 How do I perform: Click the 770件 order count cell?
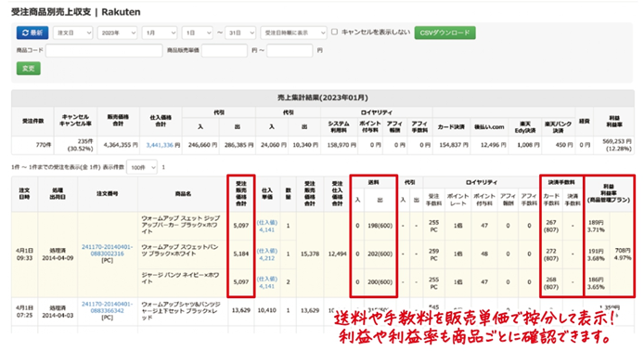click(x=32, y=145)
